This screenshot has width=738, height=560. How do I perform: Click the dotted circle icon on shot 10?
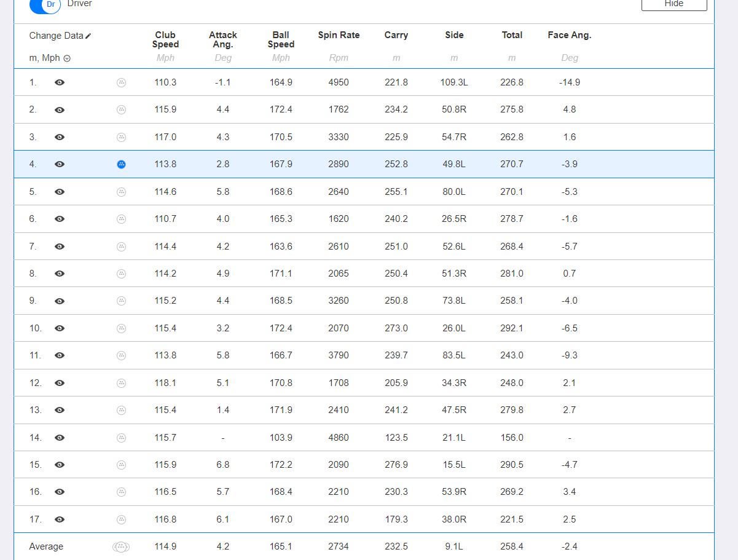(x=121, y=328)
